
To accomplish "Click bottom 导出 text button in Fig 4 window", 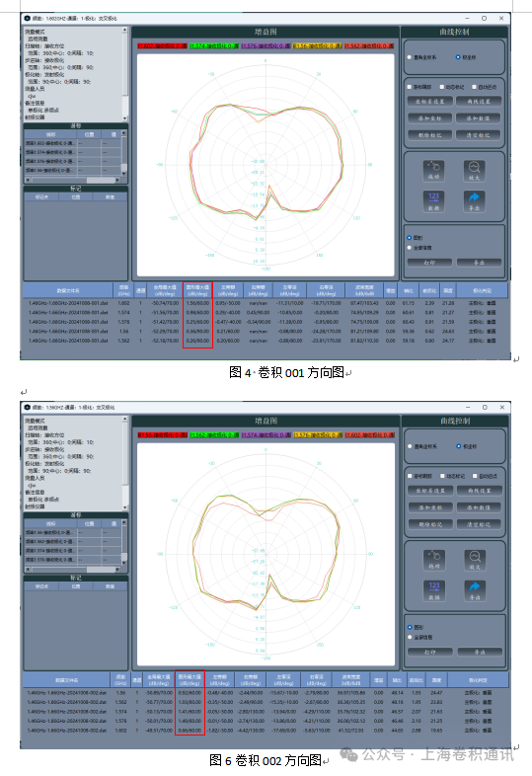I will [x=479, y=263].
